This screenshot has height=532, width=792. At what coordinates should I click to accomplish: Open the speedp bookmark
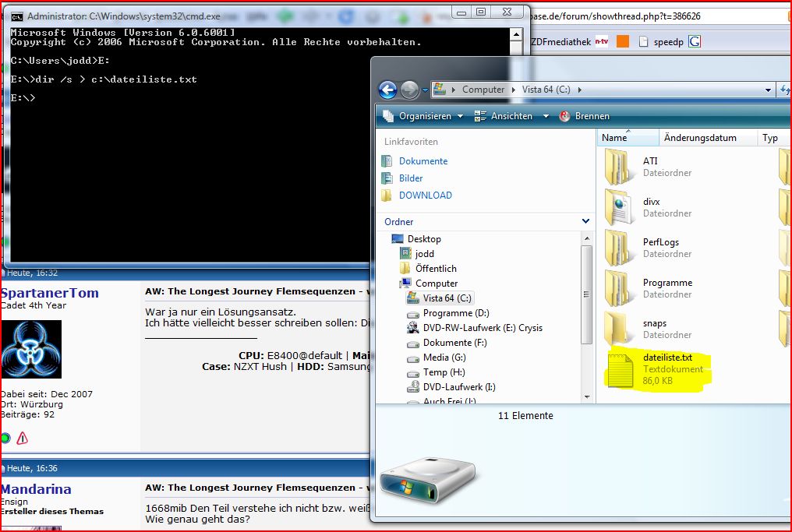pyautogui.click(x=661, y=42)
